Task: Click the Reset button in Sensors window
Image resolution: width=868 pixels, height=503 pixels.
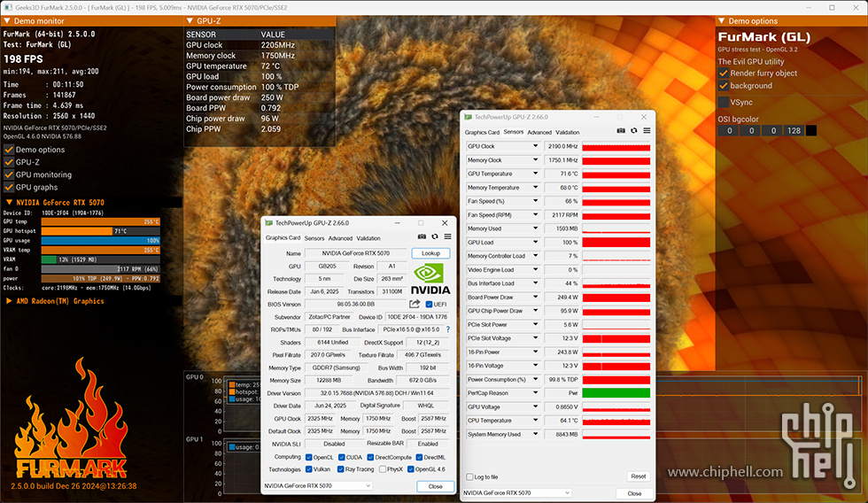Action: (638, 476)
